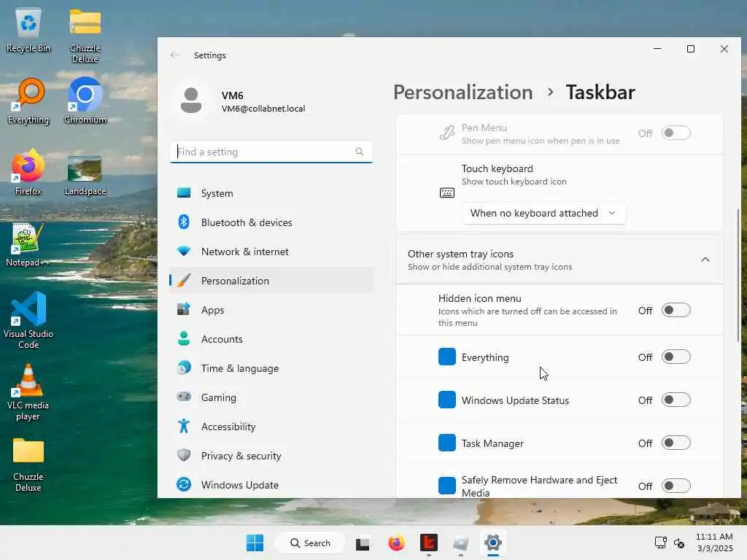Click the VM6 user avatar picture
747x560 pixels.
(191, 101)
